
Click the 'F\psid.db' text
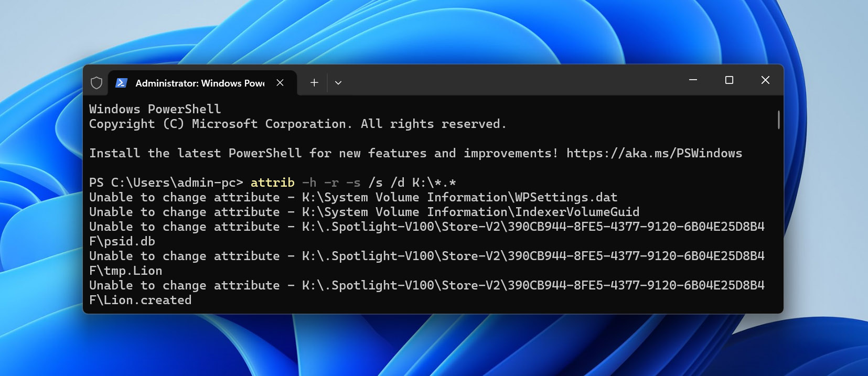coord(122,241)
